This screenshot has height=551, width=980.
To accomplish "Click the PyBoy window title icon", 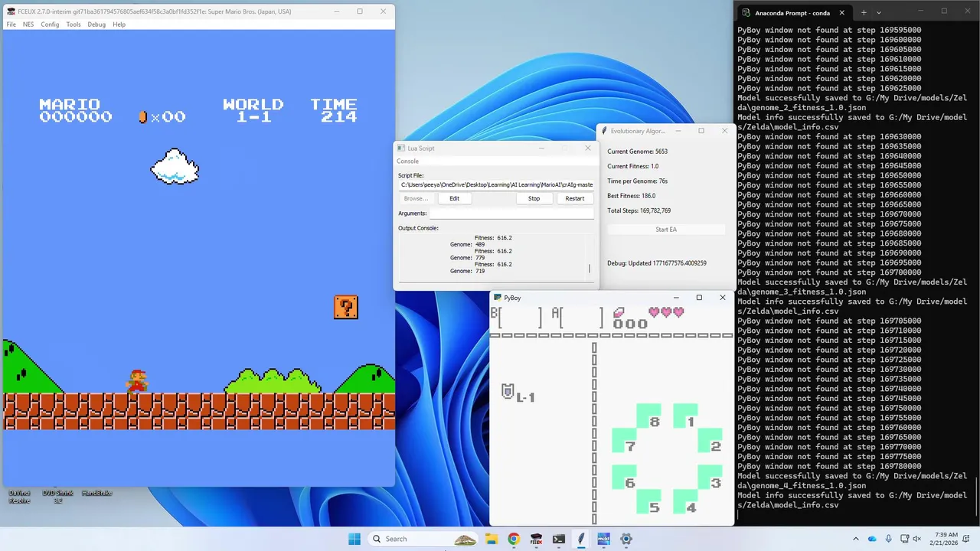I will (497, 297).
